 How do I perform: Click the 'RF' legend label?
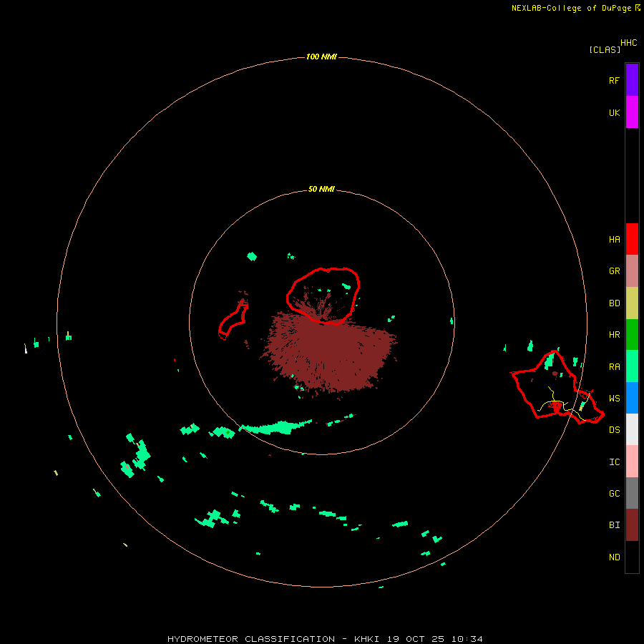[x=615, y=80]
